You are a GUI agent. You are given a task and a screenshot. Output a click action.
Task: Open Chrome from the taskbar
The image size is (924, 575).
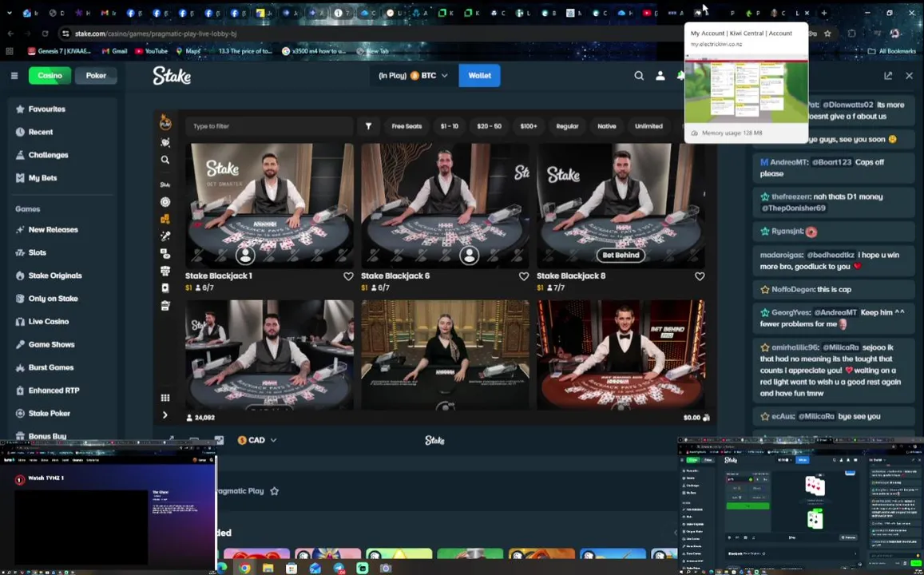[x=244, y=568]
